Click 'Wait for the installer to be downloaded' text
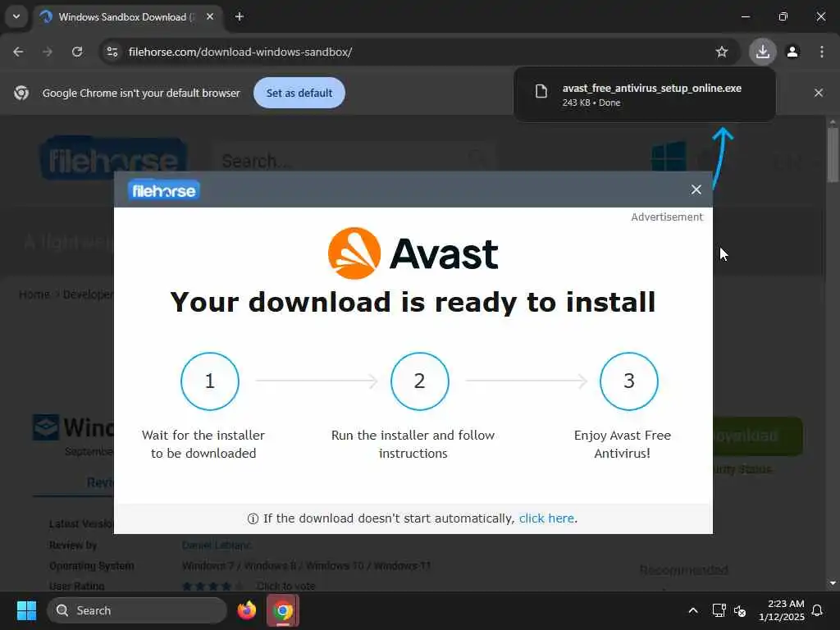 coord(203,444)
